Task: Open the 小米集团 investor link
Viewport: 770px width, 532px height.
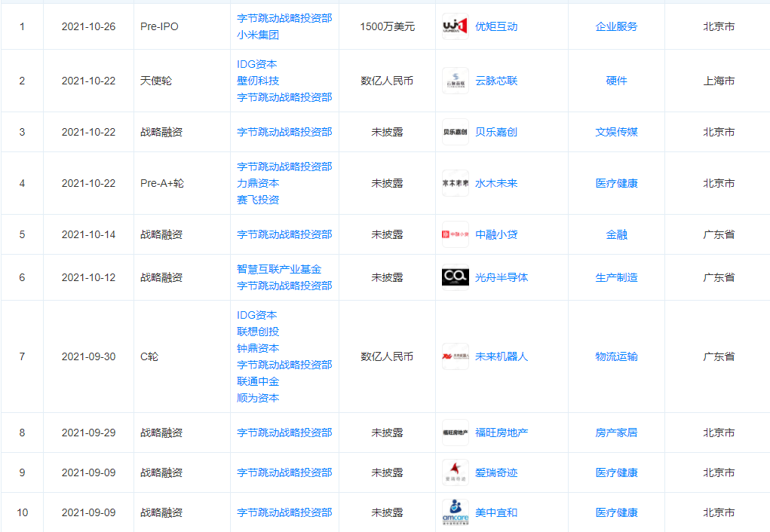Action: (x=258, y=35)
